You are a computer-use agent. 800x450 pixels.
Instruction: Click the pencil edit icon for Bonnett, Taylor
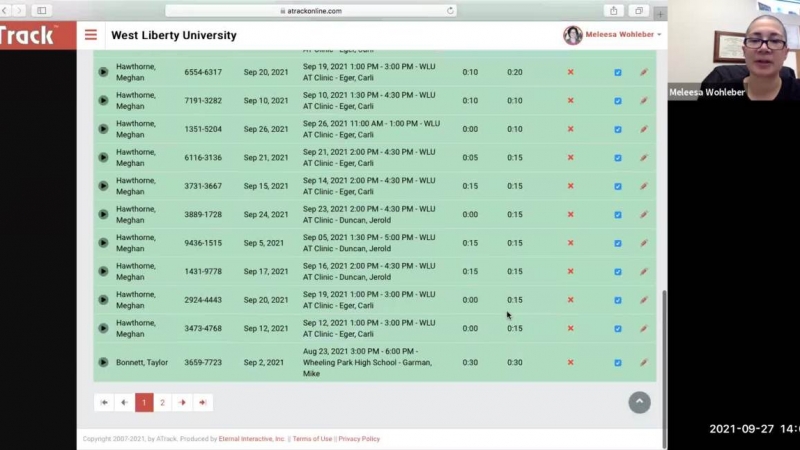click(x=644, y=363)
